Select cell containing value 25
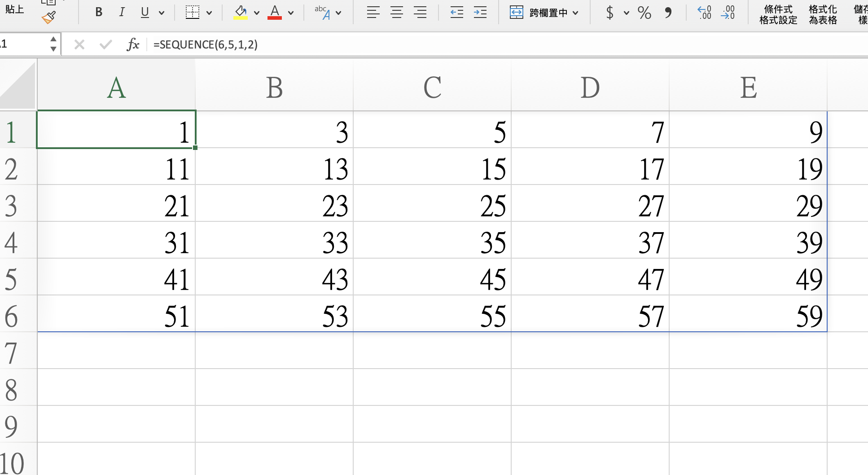The image size is (868, 475). click(x=432, y=203)
